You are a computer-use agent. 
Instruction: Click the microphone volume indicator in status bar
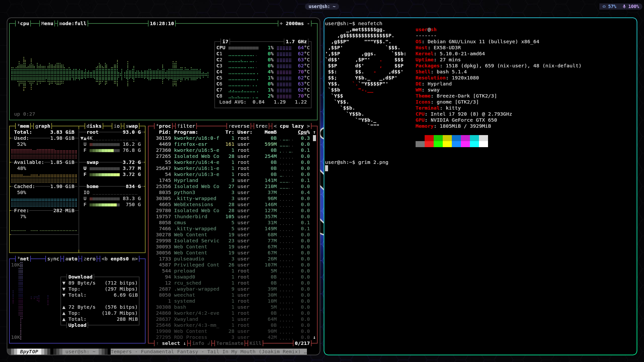(x=631, y=6)
